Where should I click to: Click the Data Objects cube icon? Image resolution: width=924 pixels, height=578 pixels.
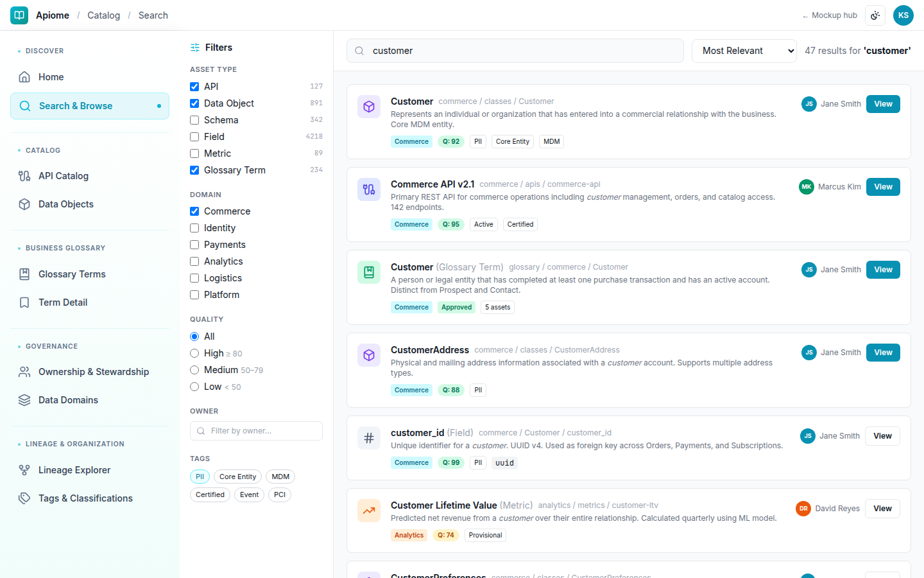24,204
